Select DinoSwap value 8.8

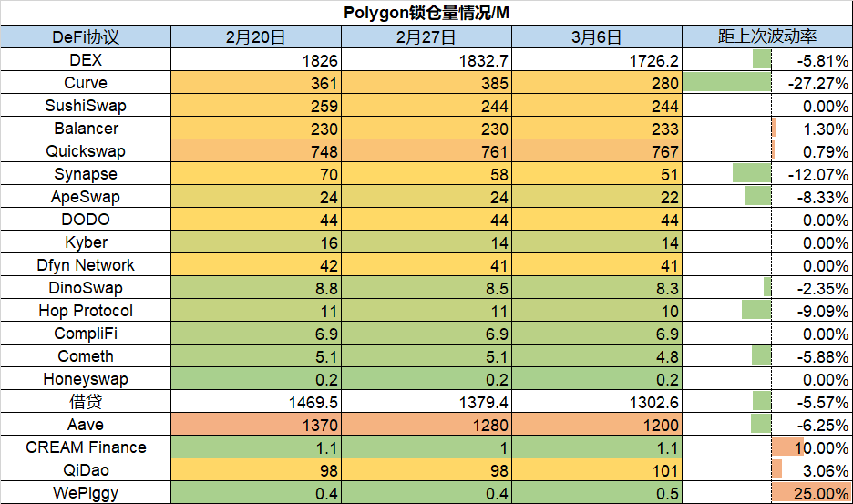(x=256, y=287)
